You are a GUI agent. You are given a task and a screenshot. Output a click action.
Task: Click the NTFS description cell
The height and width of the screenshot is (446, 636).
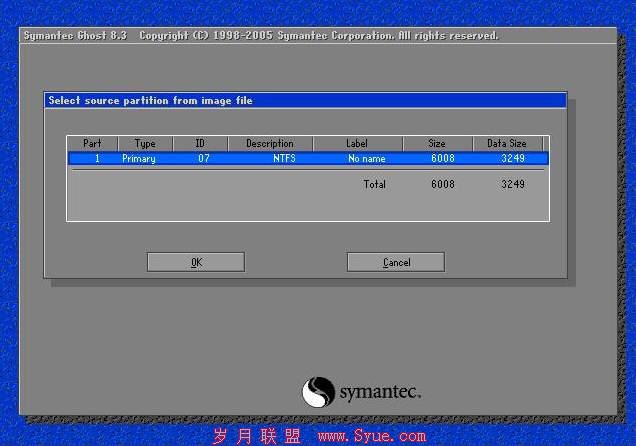coord(284,158)
